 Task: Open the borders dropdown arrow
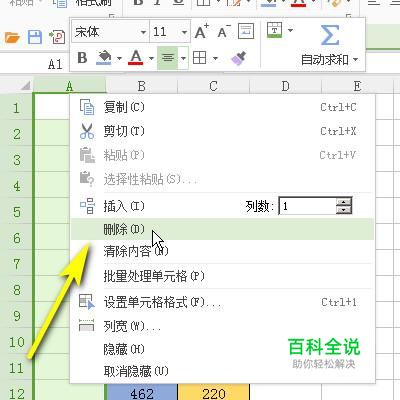215,59
